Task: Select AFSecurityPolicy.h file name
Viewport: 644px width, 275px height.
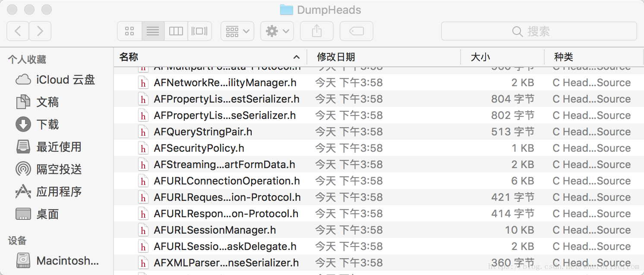Action: click(x=199, y=148)
